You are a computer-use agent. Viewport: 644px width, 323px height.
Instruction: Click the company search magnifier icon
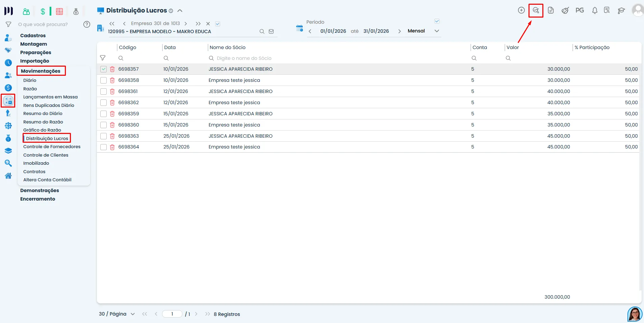(x=262, y=31)
